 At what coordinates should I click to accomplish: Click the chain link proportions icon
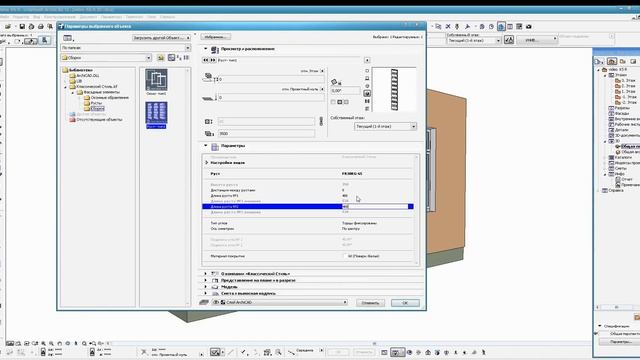point(321,121)
